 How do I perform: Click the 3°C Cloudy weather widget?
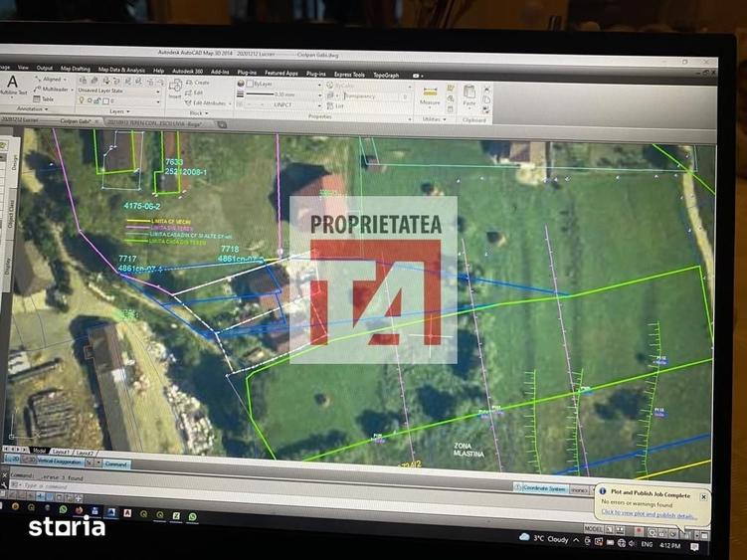pos(544,538)
